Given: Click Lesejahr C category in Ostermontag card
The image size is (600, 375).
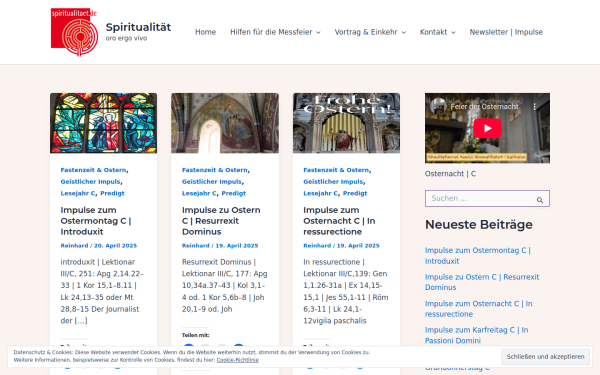Looking at the screenshot, I should click(x=78, y=193).
